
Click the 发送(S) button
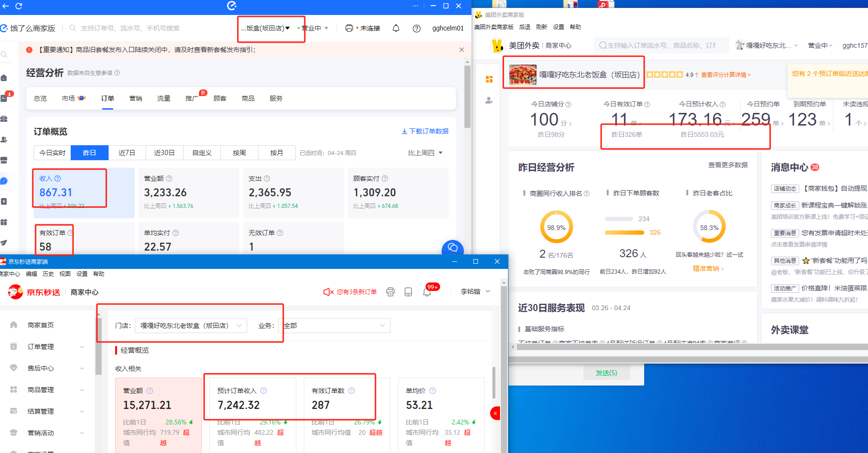click(x=606, y=373)
